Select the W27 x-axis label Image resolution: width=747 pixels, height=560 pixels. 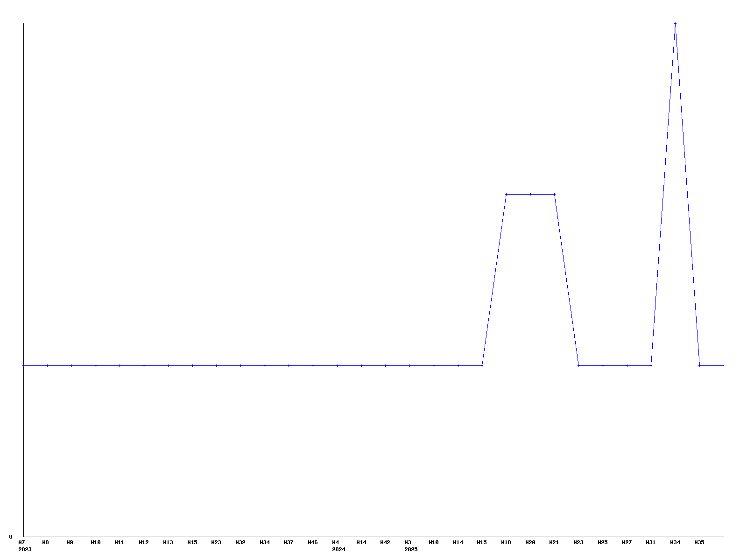627,542
